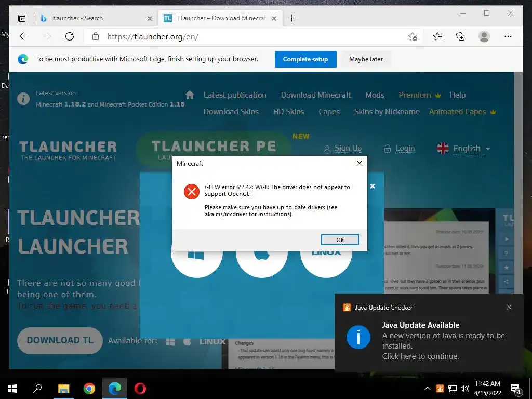Click the TLAUNCHER PE banner

click(214, 146)
